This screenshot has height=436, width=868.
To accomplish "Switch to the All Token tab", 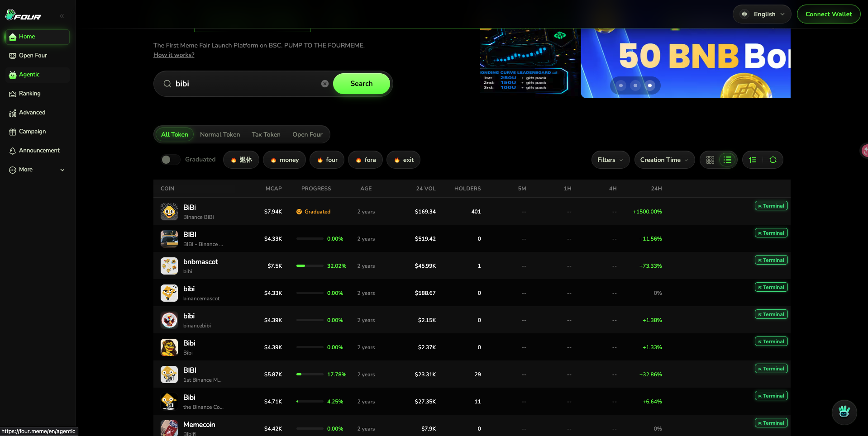I will click(x=175, y=134).
